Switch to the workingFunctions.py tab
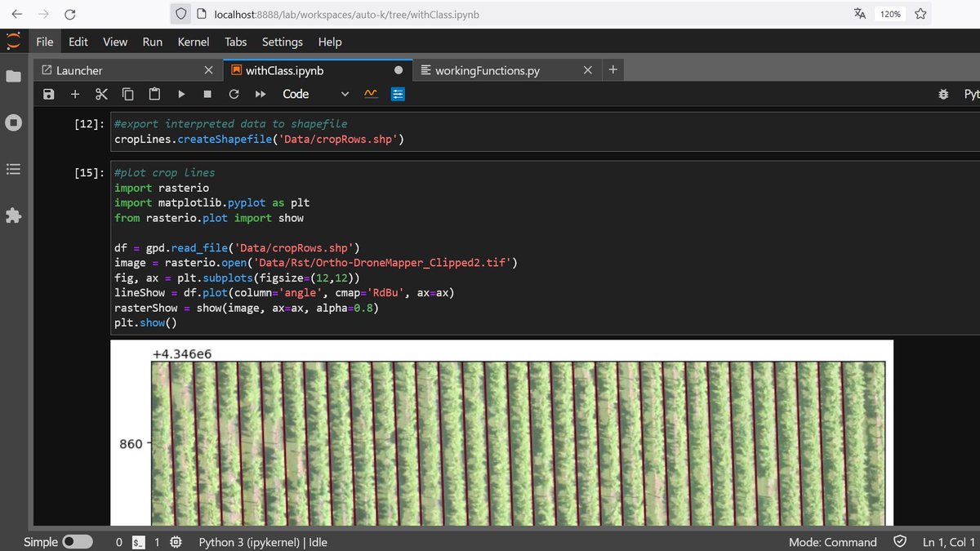 click(507, 70)
